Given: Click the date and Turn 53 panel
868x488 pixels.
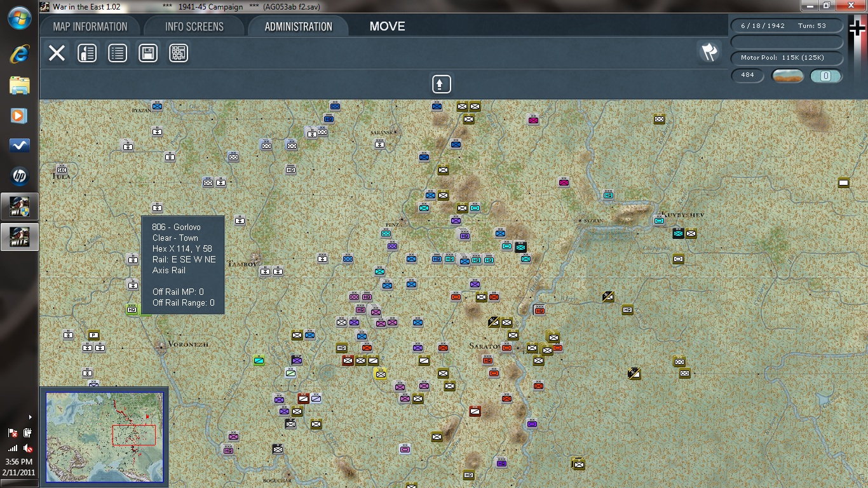Looking at the screenshot, I should point(787,26).
